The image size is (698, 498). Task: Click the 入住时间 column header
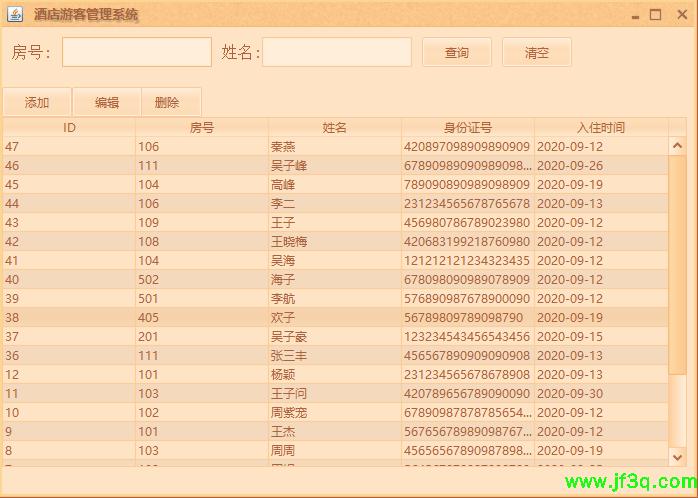tap(601, 127)
